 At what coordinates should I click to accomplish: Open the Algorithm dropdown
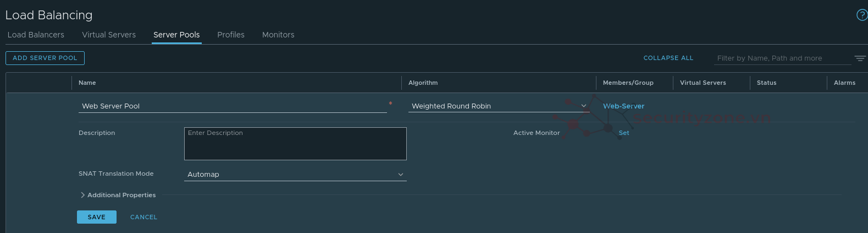(x=498, y=106)
